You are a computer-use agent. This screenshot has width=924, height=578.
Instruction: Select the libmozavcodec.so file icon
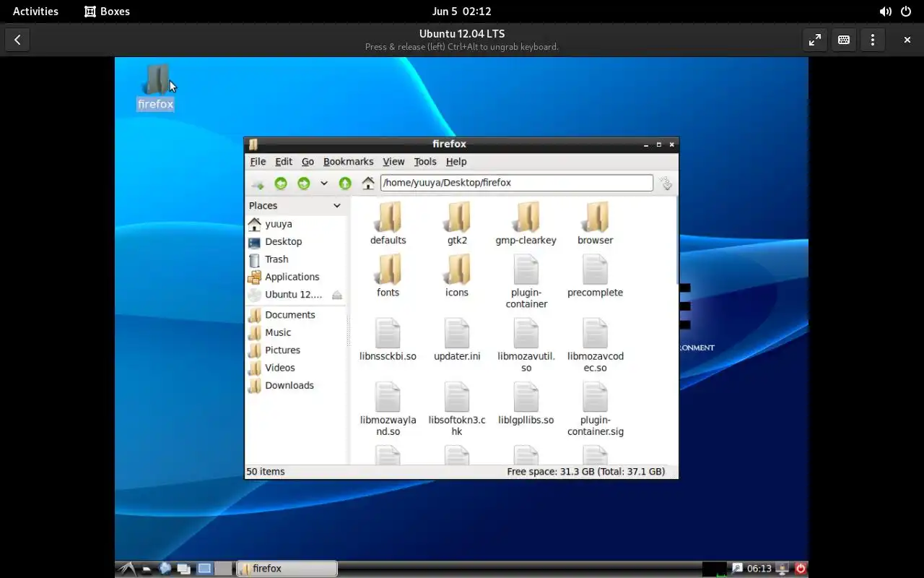point(596,333)
